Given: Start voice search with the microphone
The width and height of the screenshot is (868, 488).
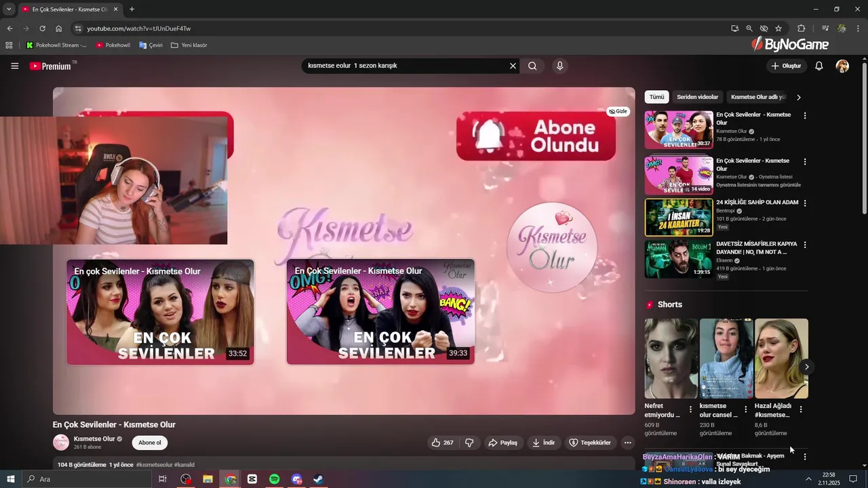Looking at the screenshot, I should click(x=559, y=66).
